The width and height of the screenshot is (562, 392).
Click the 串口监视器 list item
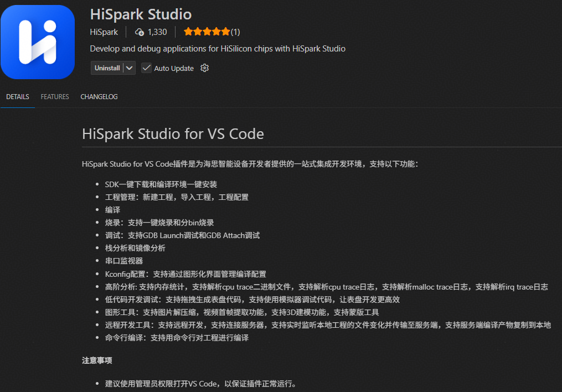click(x=124, y=261)
